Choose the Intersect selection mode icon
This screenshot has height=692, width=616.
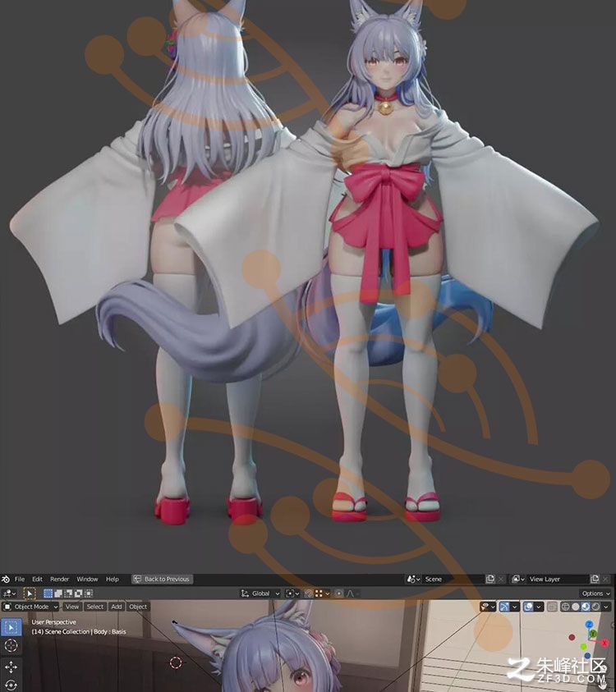(89, 593)
